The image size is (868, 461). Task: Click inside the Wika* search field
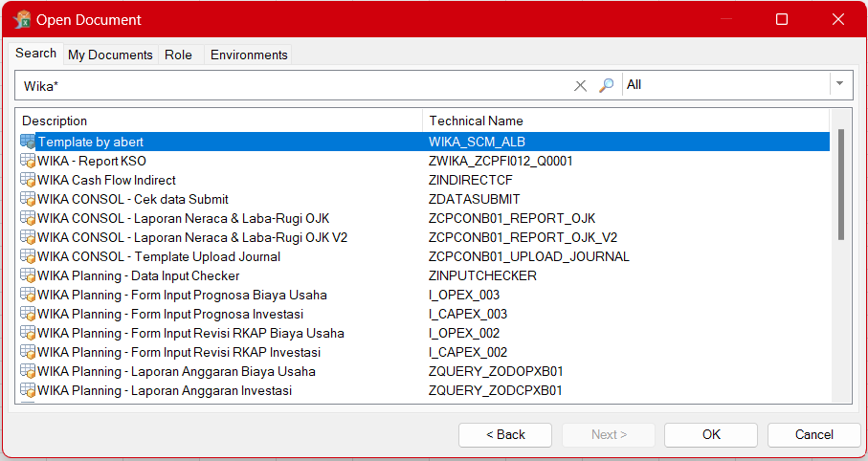[x=287, y=85]
